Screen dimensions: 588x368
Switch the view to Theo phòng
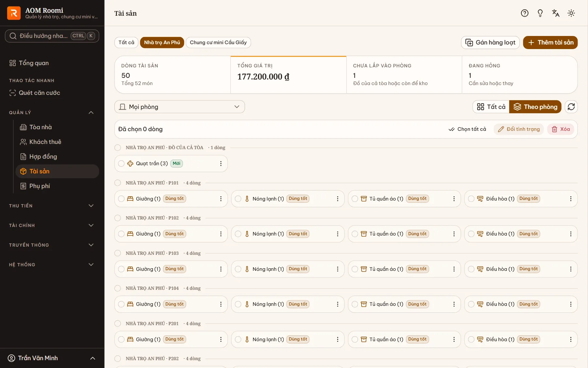(x=535, y=107)
